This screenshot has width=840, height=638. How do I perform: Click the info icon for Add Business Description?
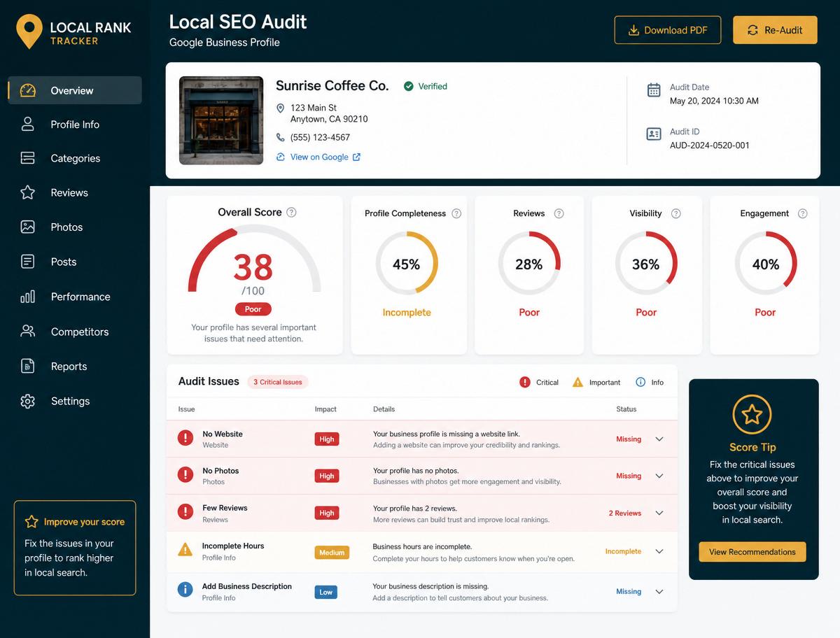(x=185, y=590)
